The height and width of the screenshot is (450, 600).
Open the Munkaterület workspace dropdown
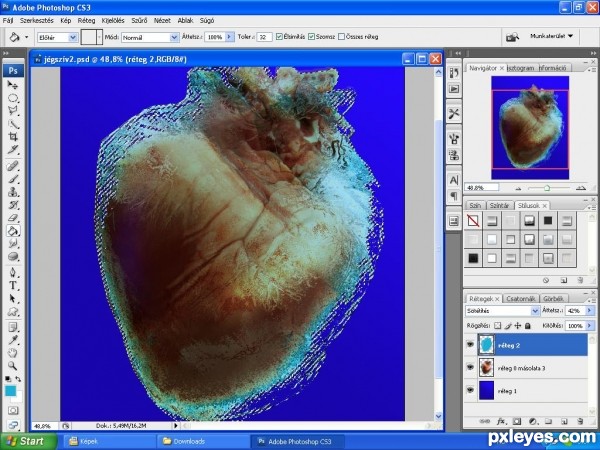(x=551, y=36)
